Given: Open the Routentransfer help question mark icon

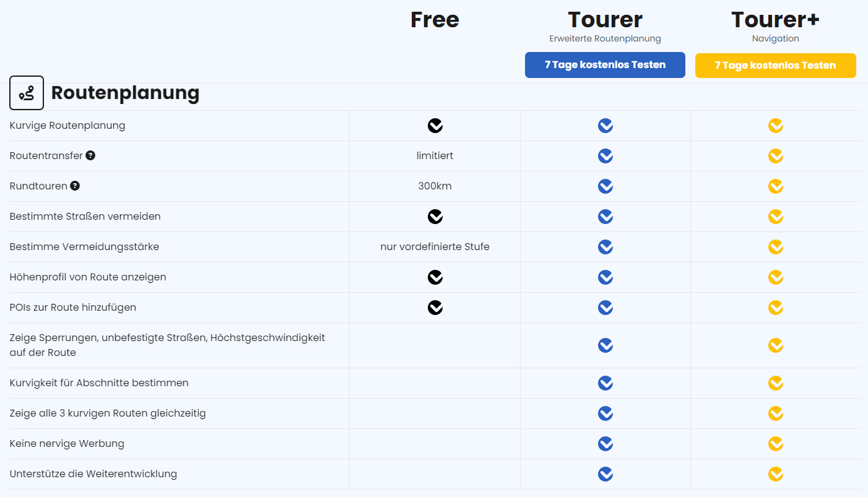Looking at the screenshot, I should [x=90, y=155].
